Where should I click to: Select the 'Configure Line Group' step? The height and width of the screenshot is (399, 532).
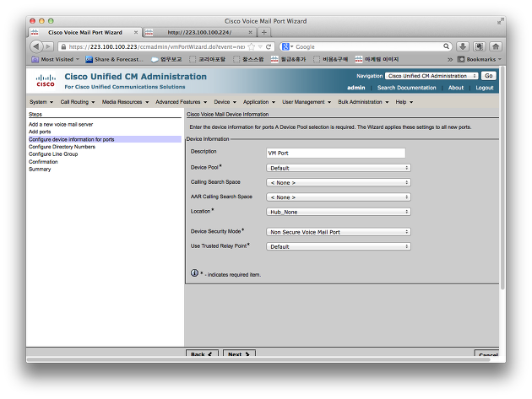tap(53, 154)
